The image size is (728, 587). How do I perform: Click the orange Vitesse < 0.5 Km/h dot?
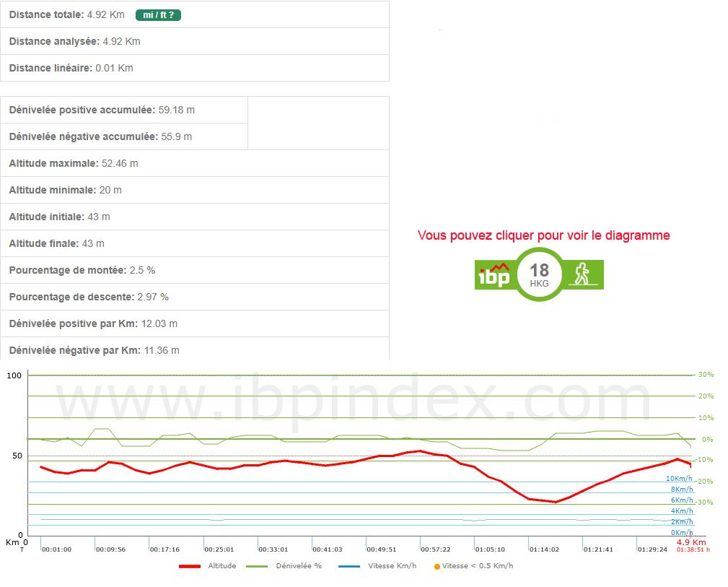point(437,566)
